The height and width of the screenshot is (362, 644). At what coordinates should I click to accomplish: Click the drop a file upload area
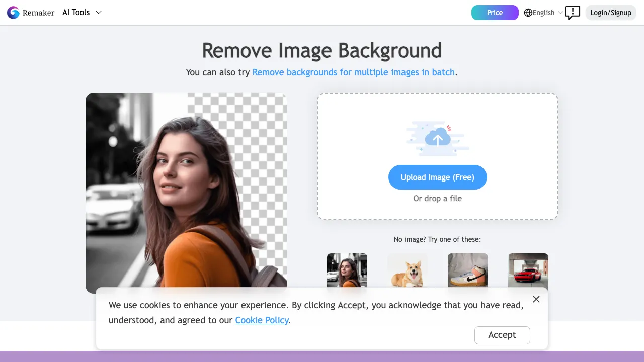(x=437, y=198)
